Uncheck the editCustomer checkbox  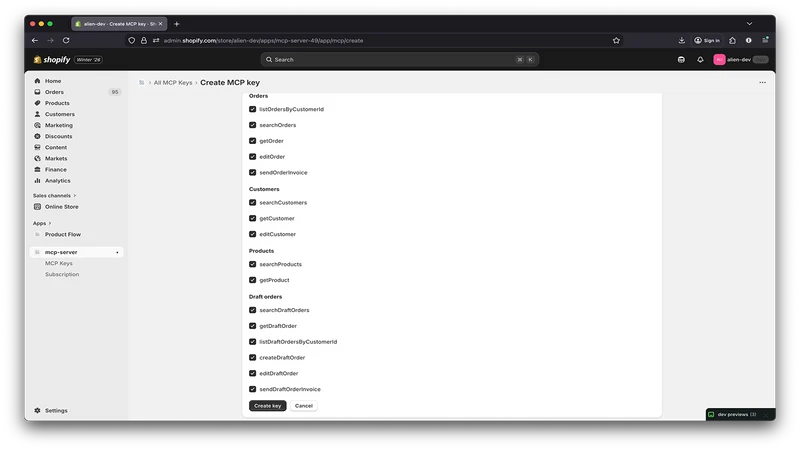(253, 234)
